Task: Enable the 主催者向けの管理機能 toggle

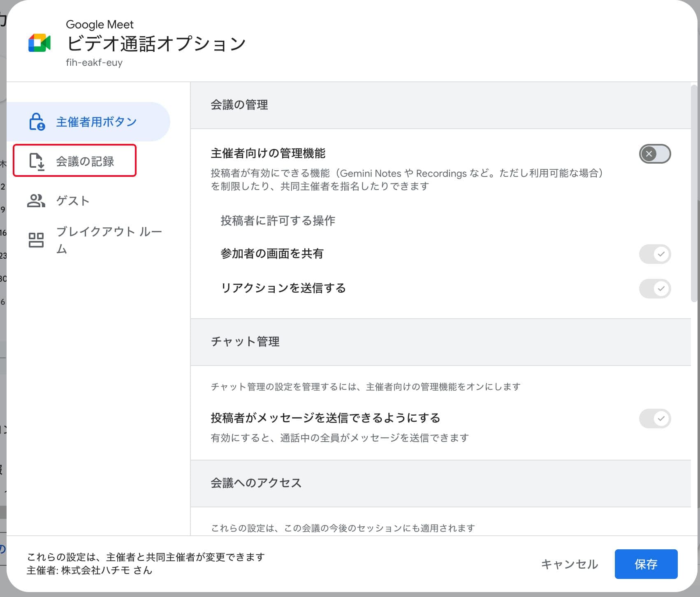Action: point(655,154)
